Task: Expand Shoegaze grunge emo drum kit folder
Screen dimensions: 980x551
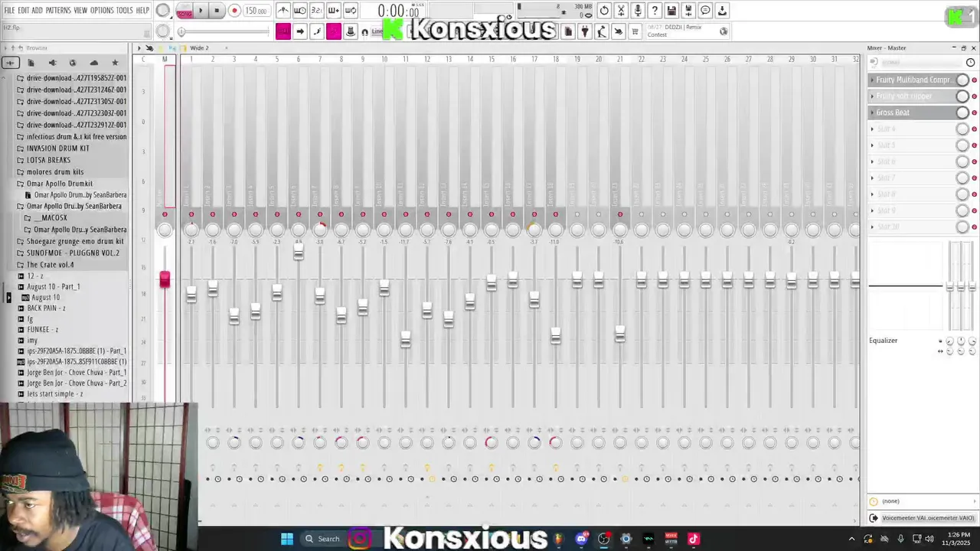Action: [75, 241]
